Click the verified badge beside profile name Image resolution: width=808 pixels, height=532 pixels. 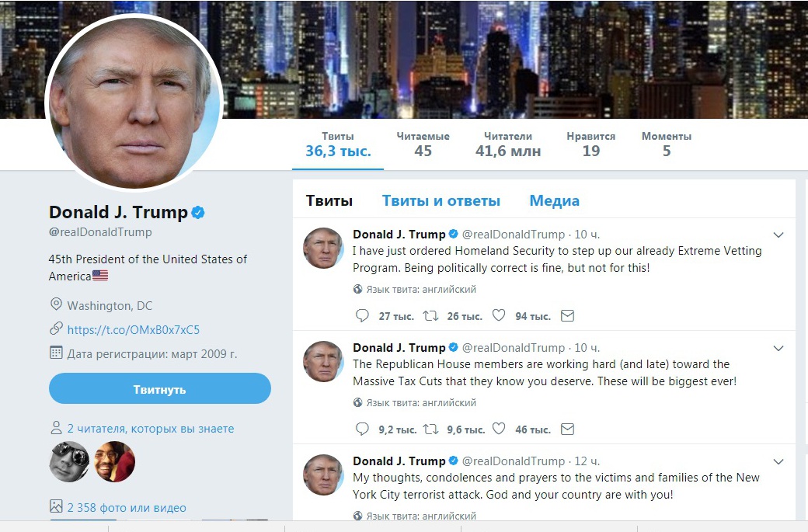198,212
